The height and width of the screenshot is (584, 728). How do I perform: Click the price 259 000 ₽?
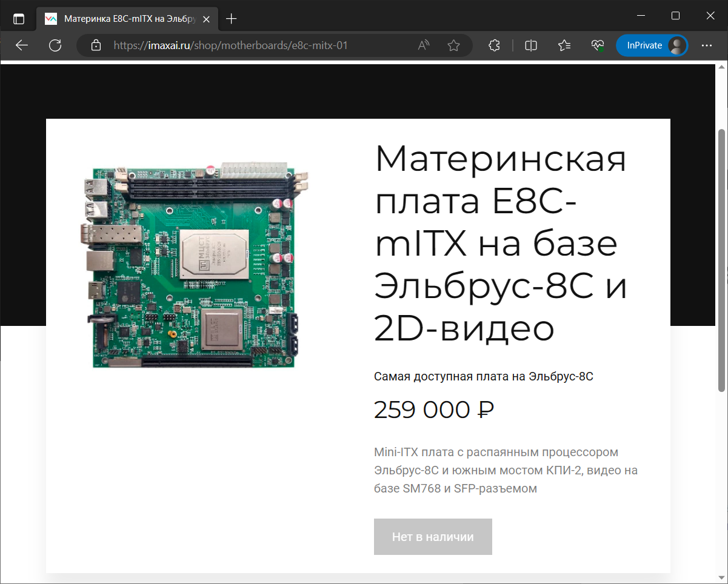point(434,410)
